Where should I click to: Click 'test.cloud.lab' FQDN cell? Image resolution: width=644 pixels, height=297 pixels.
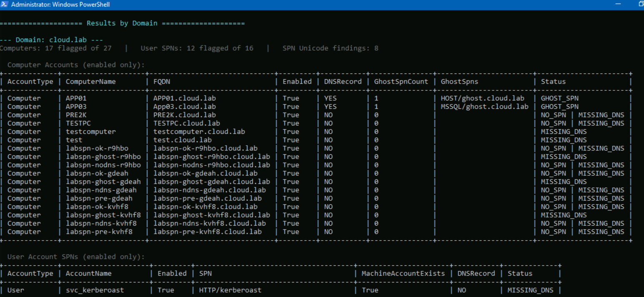(182, 140)
